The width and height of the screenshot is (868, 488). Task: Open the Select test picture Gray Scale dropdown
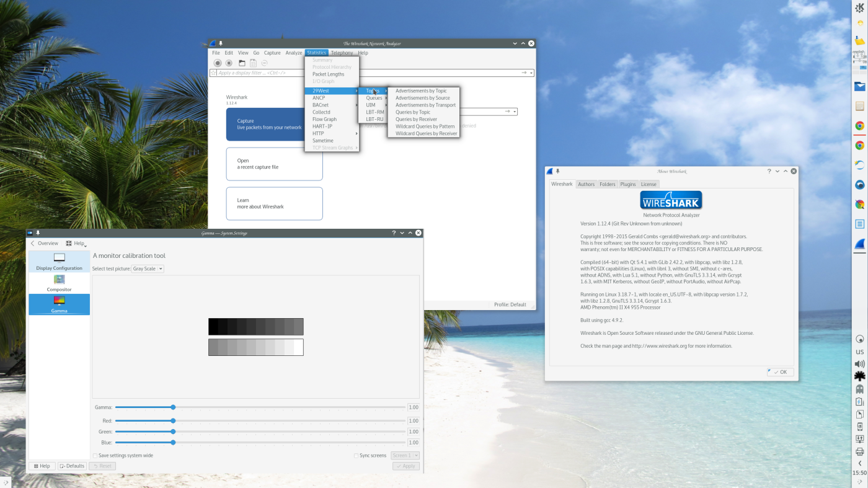(148, 268)
